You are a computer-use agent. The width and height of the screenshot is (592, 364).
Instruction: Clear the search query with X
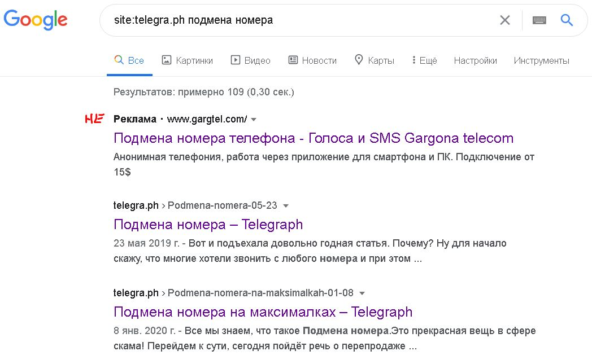pos(505,20)
